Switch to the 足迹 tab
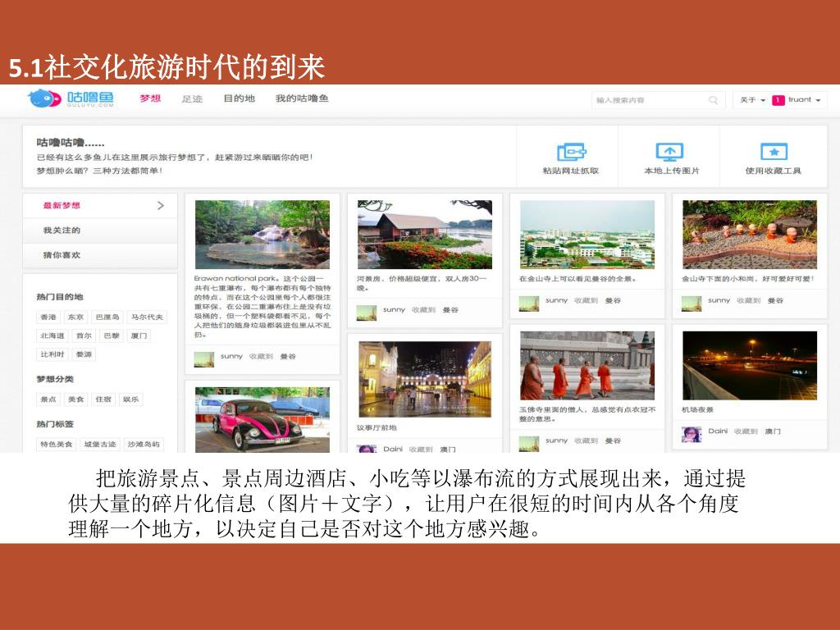This screenshot has height=630, width=840. point(192,99)
